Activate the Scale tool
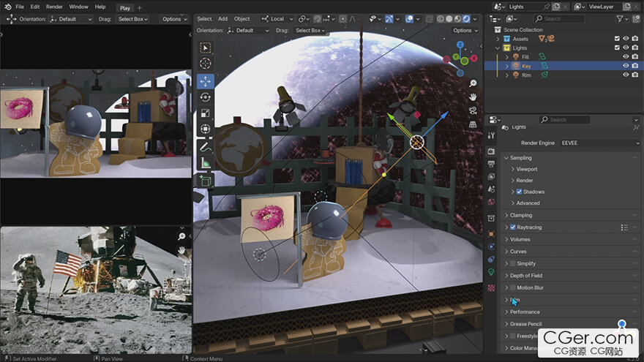Screen dimensions: 644x362 pyautogui.click(x=206, y=113)
